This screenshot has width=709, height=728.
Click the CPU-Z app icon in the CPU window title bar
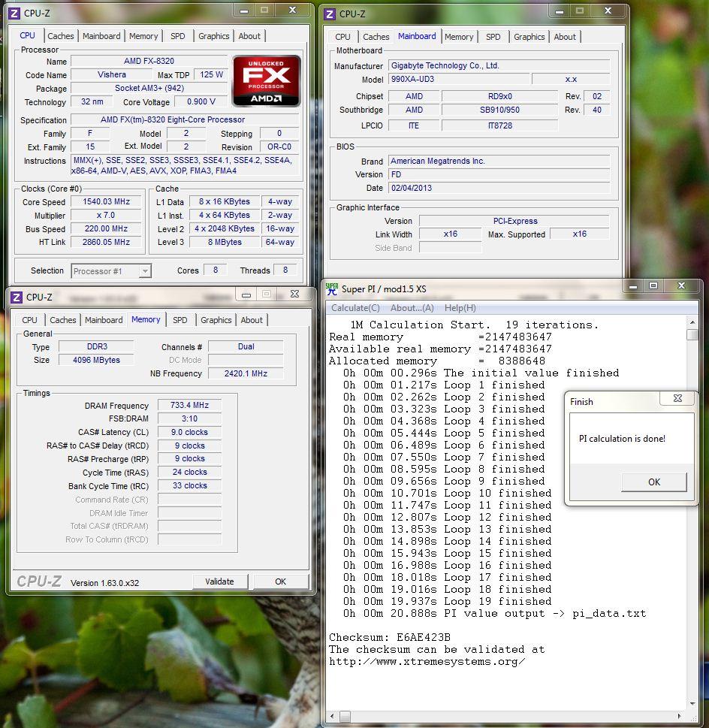click(14, 14)
